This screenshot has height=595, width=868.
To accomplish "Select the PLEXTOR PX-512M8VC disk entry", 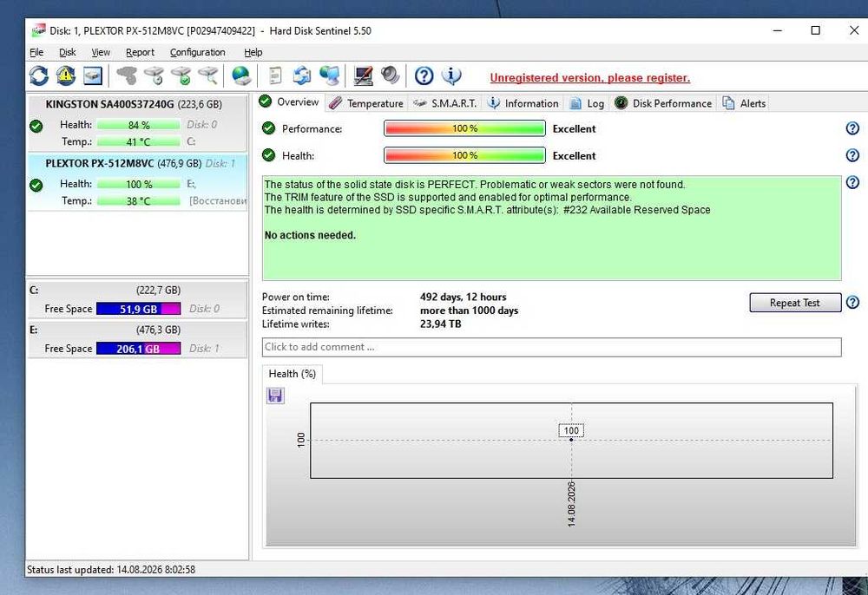I will click(x=137, y=182).
